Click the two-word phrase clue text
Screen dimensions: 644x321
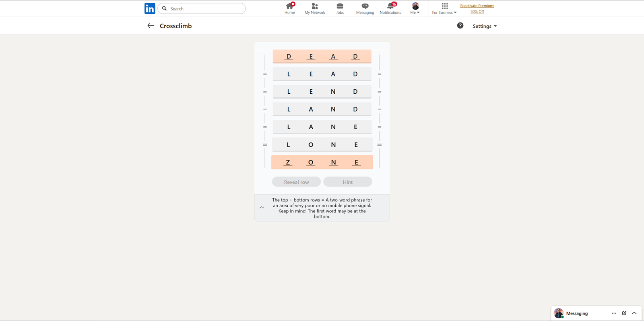[x=322, y=208]
